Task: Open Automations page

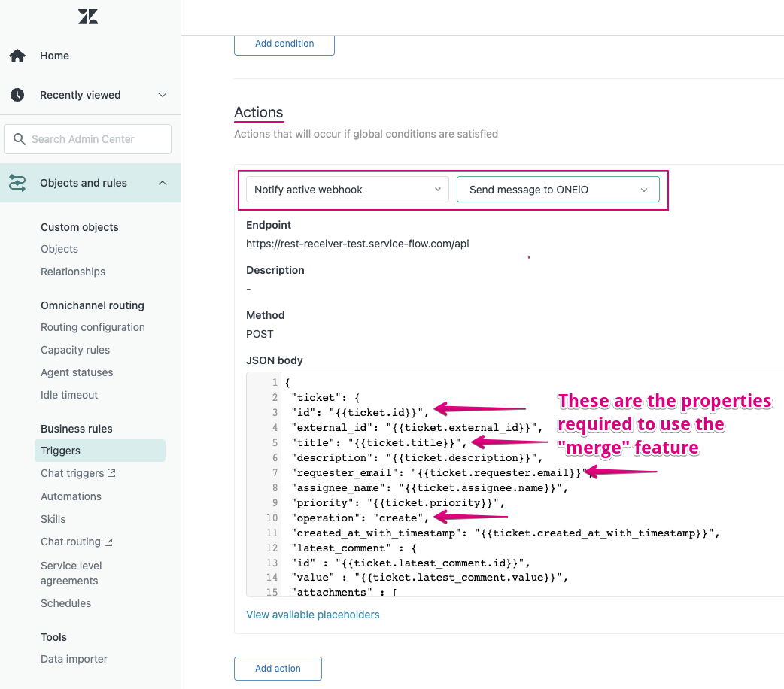Action: pyautogui.click(x=71, y=496)
